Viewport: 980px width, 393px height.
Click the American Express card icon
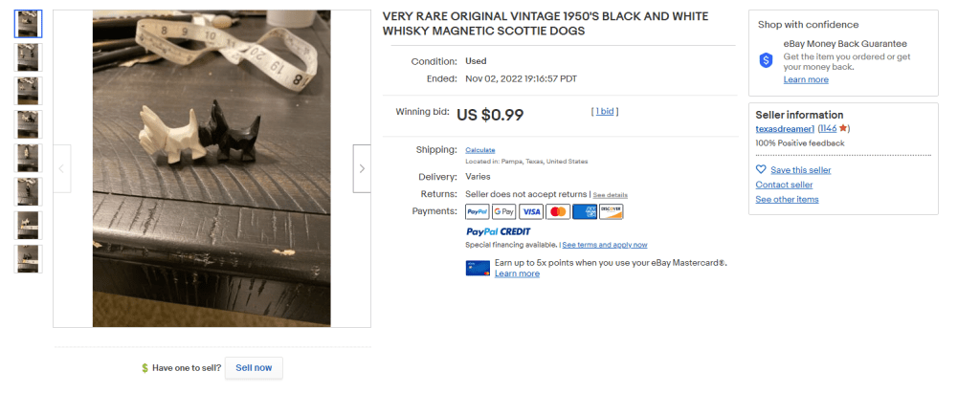tap(585, 211)
